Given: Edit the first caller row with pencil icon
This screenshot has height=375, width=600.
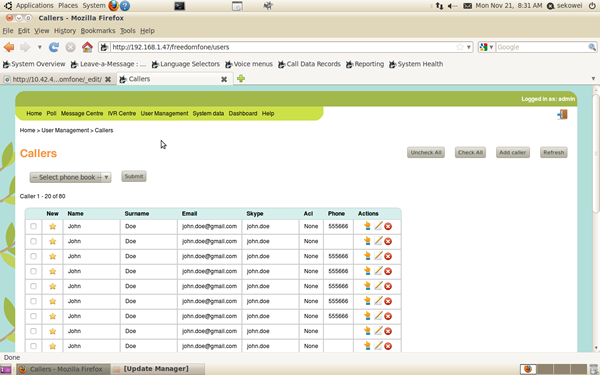Looking at the screenshot, I should (378, 226).
